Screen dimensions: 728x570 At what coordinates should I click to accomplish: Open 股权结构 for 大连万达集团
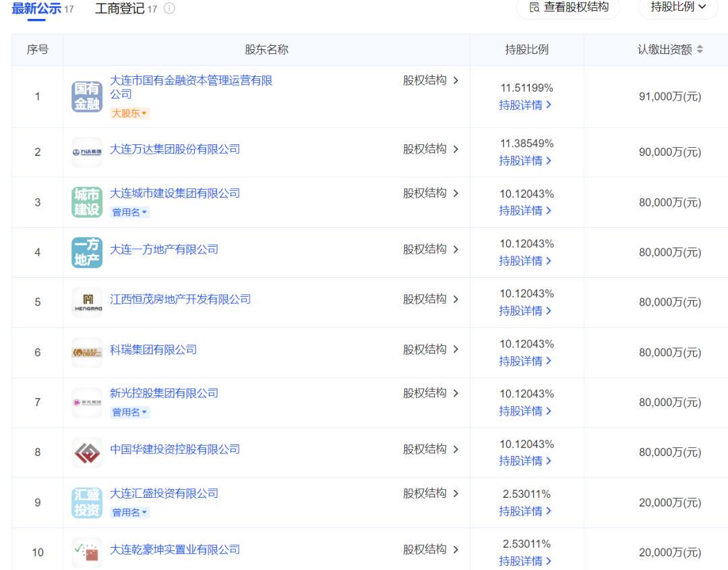[x=430, y=149]
